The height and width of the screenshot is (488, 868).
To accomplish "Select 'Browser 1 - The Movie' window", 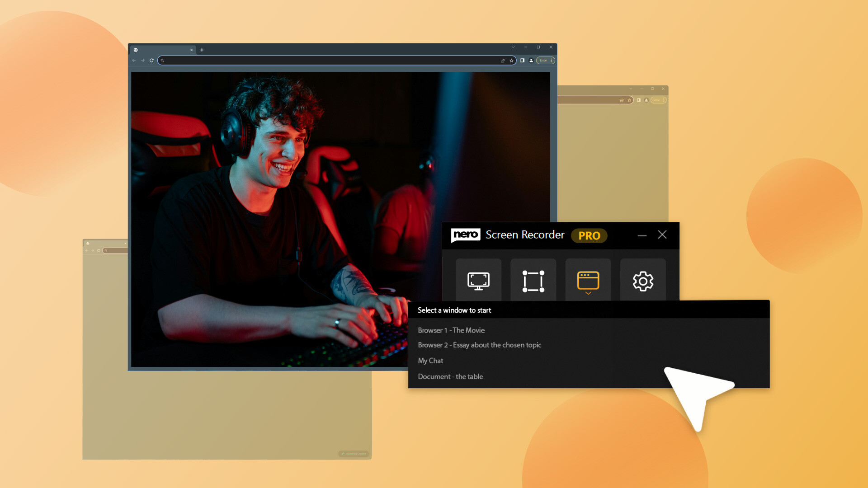I will (451, 330).
